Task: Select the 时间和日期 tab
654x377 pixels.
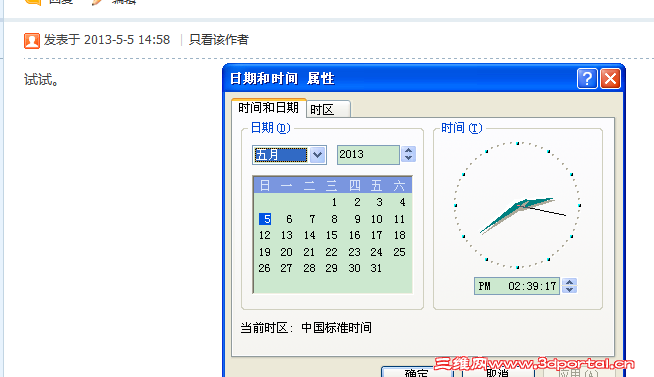Action: pos(269,108)
